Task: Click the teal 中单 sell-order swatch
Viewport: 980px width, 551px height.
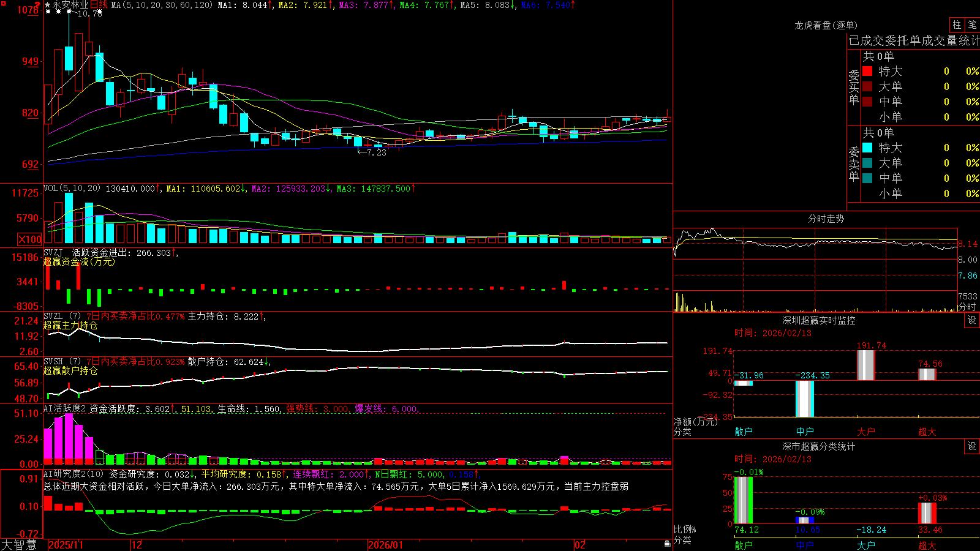Action: pos(867,178)
